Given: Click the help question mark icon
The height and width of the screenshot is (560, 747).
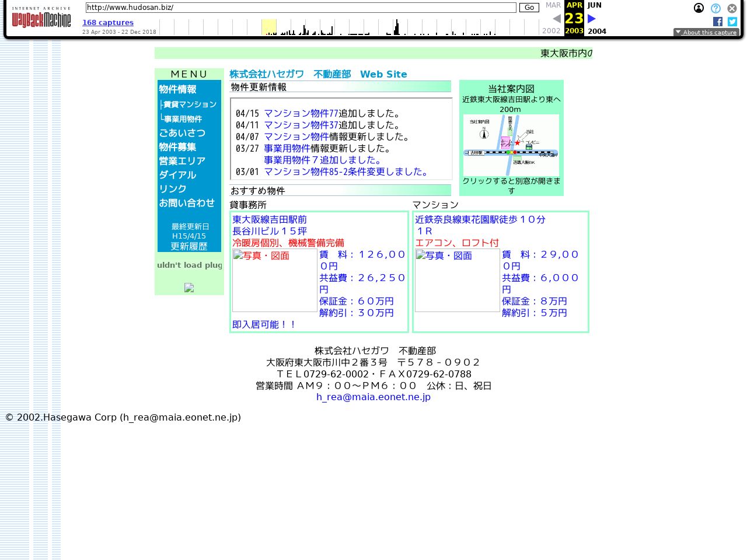Looking at the screenshot, I should [715, 8].
